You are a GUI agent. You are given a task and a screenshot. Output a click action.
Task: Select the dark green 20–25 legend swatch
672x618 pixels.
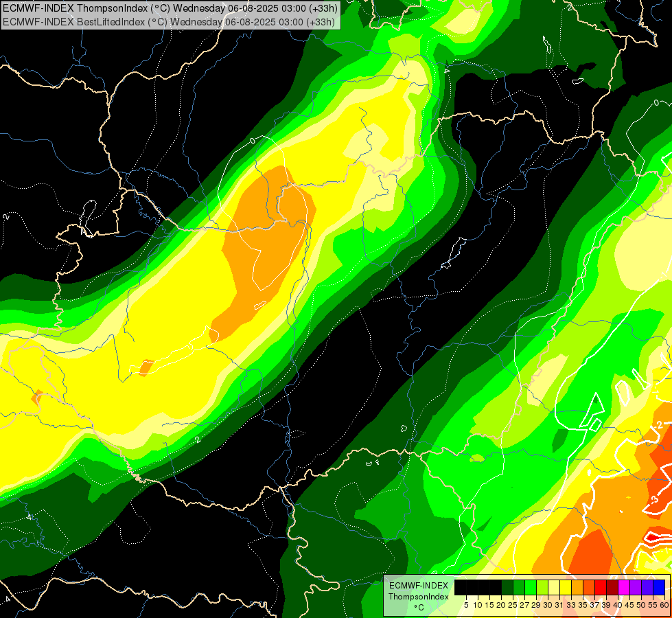(507, 588)
